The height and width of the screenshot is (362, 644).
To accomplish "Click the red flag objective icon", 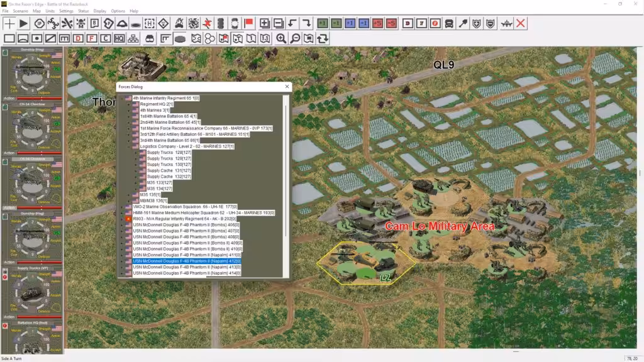I will pos(248,23).
